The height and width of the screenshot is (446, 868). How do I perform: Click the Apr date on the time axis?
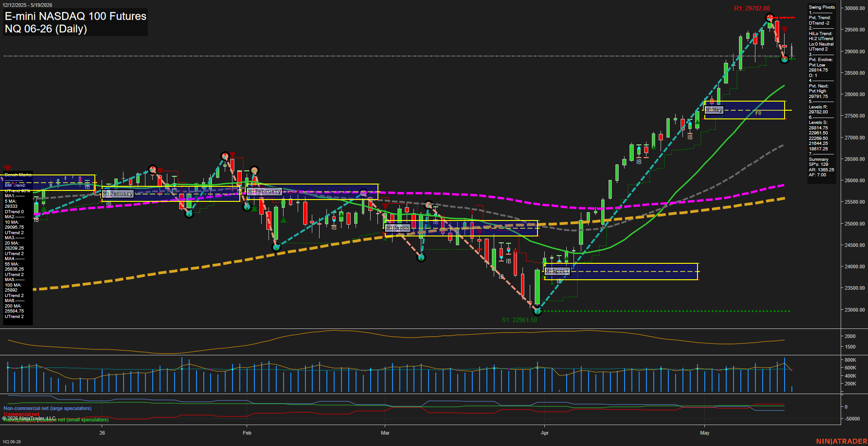click(545, 433)
